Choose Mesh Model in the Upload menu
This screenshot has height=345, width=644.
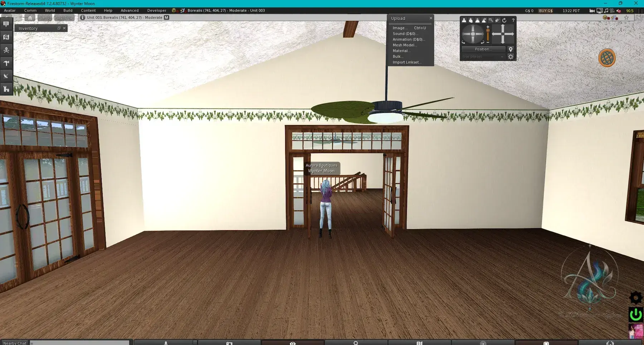pos(405,45)
